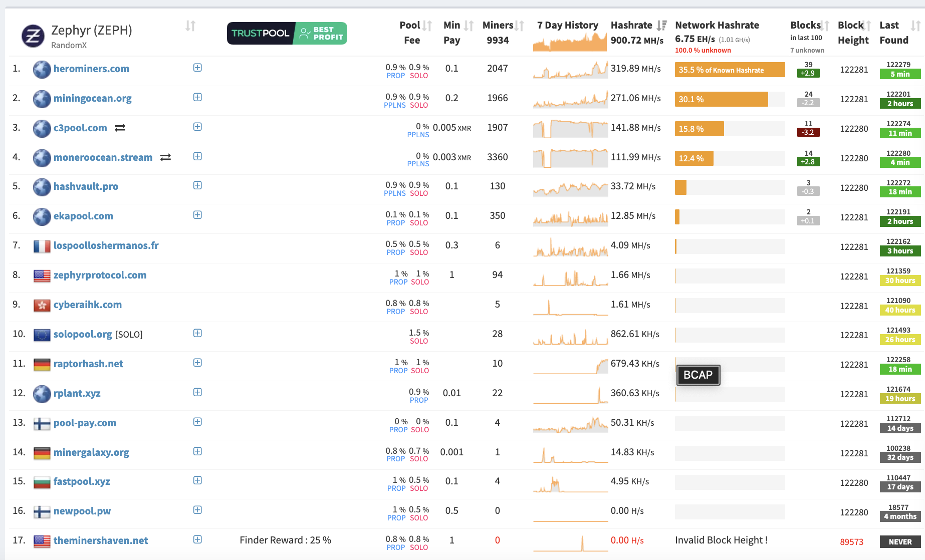The image size is (925, 560).
Task: Expand details for theminershaven.net row
Action: point(197,539)
